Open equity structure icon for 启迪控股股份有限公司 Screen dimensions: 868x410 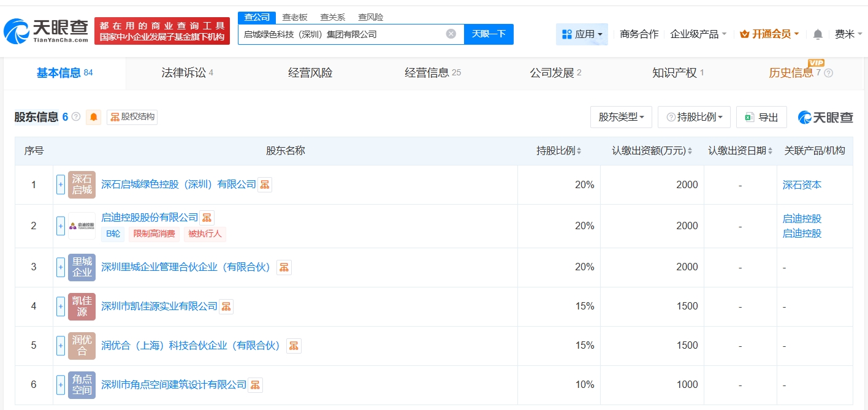(x=207, y=218)
